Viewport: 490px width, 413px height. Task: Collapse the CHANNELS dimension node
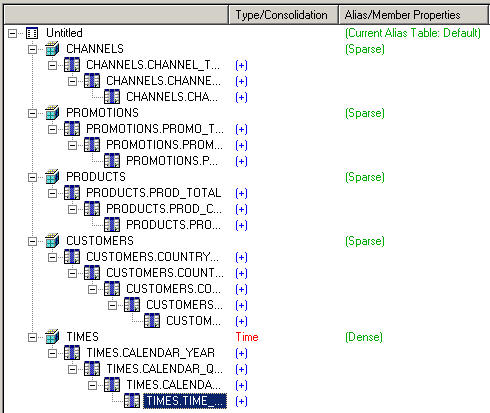pos(32,49)
